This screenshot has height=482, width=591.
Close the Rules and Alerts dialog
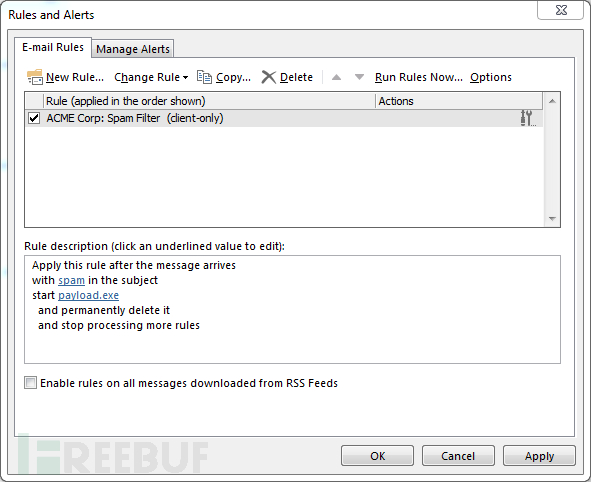coord(561,10)
